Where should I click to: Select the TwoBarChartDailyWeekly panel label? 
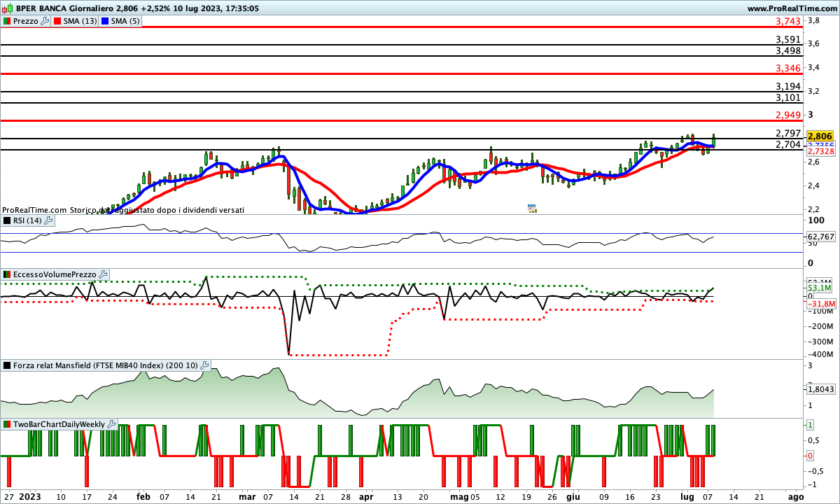[60, 424]
